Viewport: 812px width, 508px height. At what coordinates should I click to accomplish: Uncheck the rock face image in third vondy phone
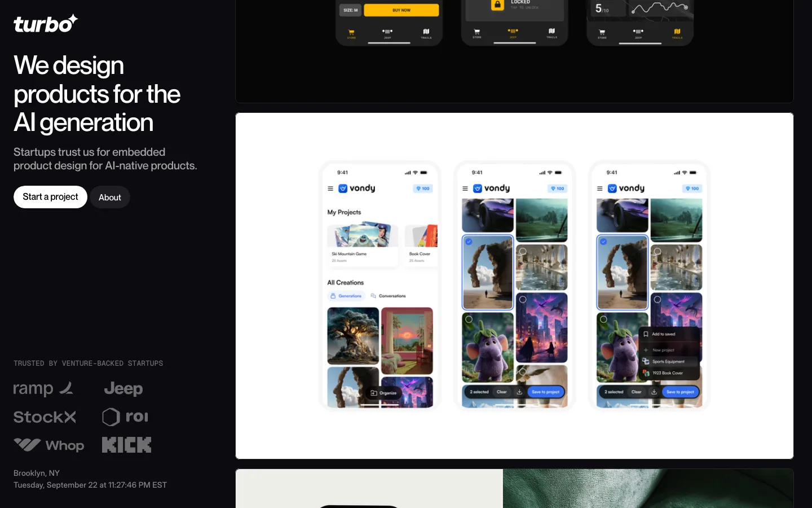pos(603,242)
